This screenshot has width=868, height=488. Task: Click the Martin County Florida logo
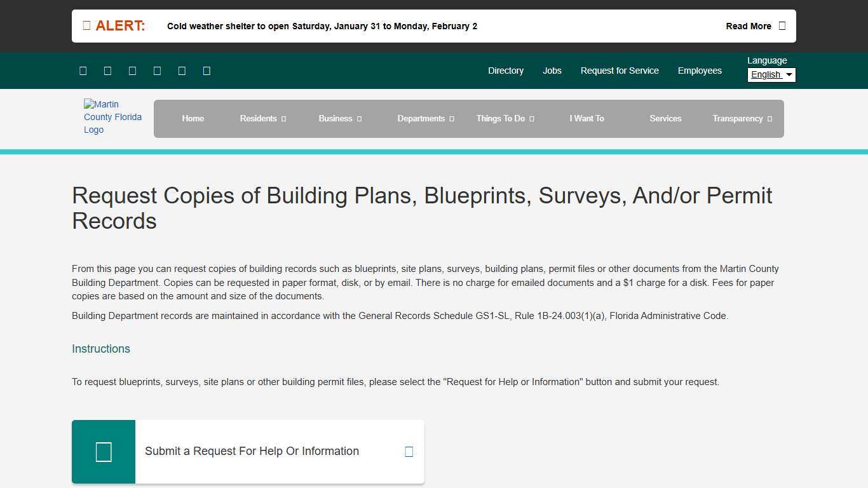[x=112, y=117]
